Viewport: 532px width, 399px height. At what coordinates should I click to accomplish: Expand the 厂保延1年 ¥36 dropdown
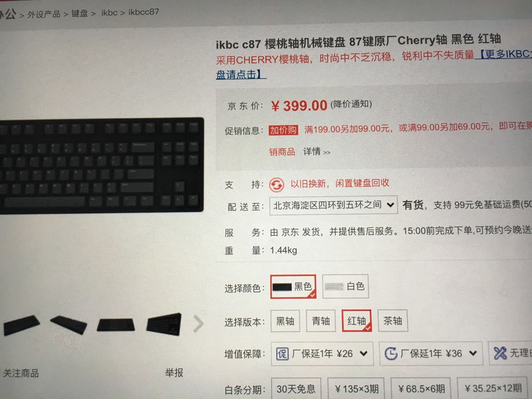pyautogui.click(x=431, y=353)
